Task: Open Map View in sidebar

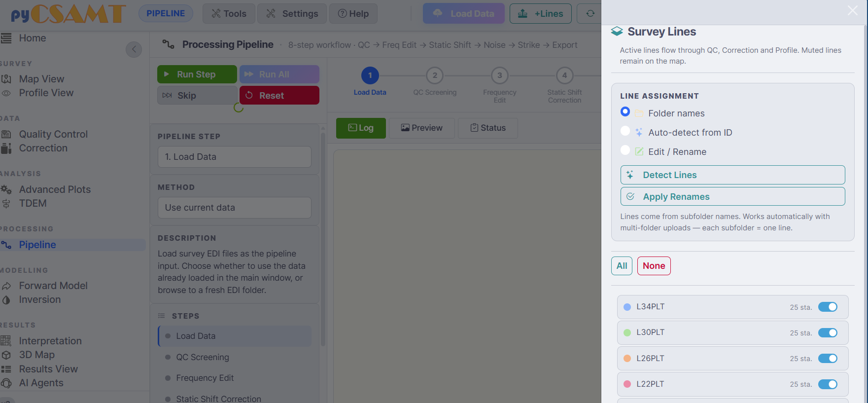Action: pos(41,79)
